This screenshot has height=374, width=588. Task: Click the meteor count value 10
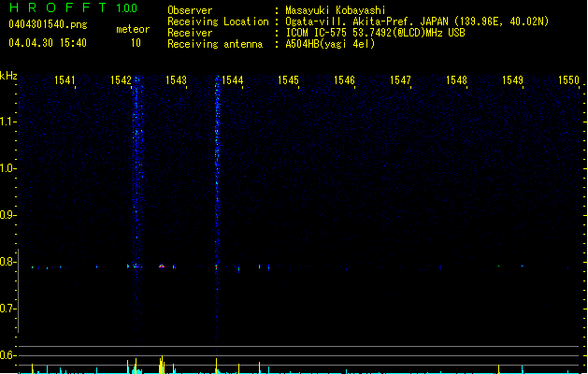click(x=136, y=43)
